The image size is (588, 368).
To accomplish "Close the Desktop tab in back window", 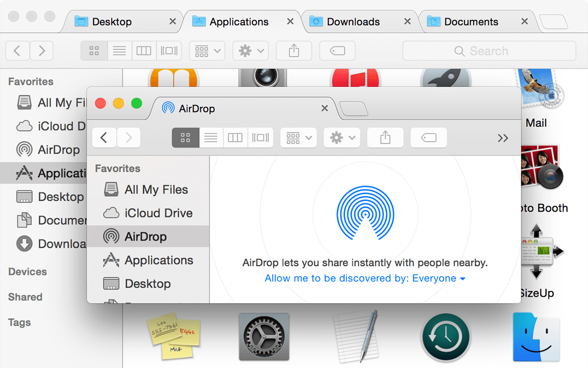I will tap(172, 22).
